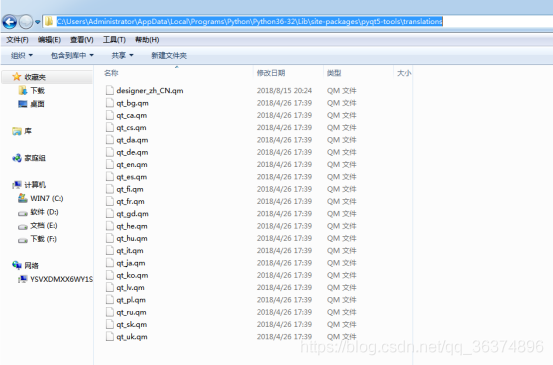The width and height of the screenshot is (553, 365).
Task: Select the folder path in the address bar
Action: 249,22
